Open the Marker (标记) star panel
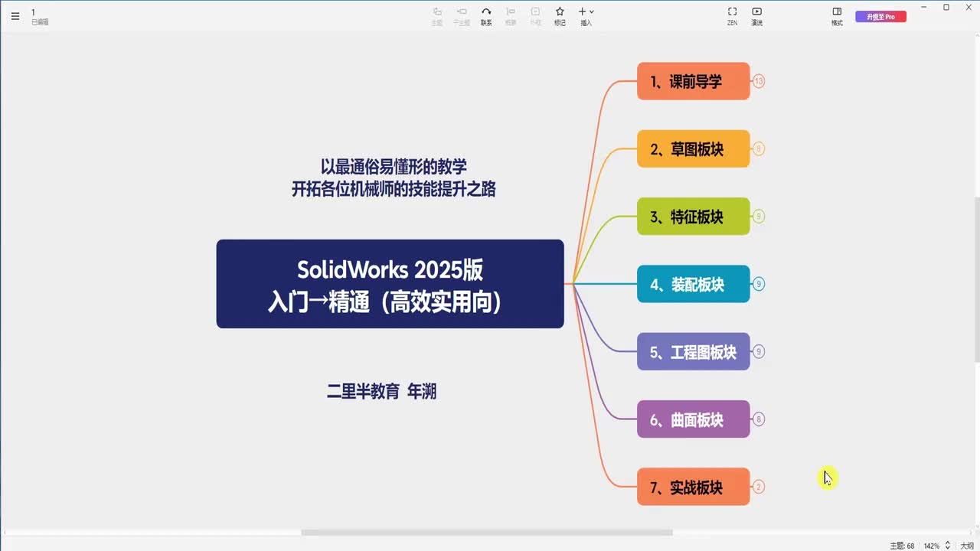 pos(560,16)
